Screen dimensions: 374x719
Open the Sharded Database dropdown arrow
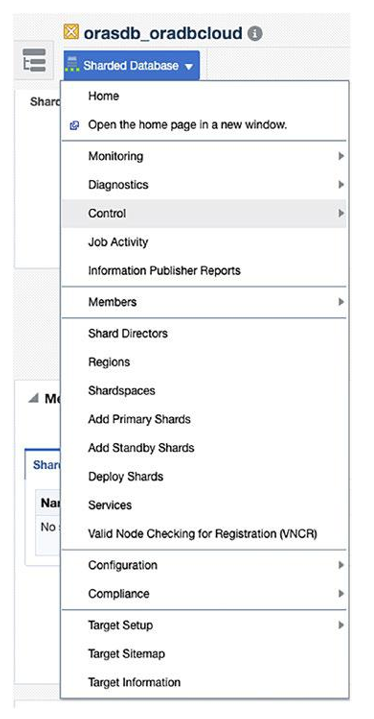189,67
